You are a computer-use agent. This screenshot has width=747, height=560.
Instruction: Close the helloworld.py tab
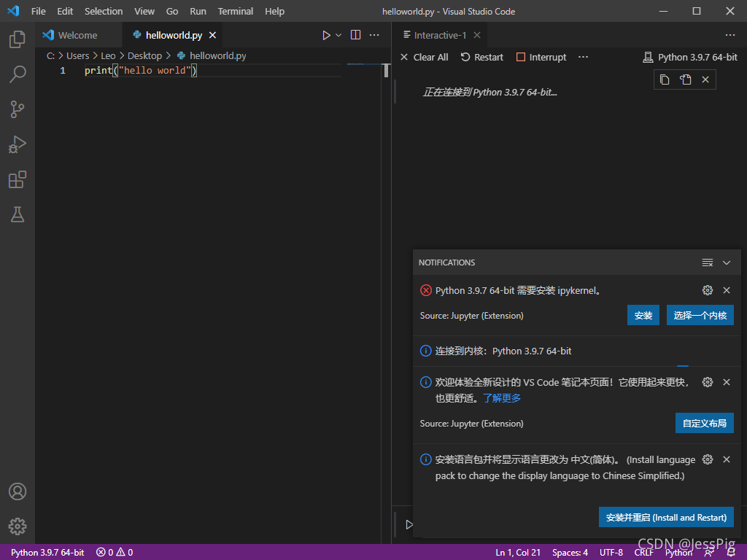[x=212, y=35]
